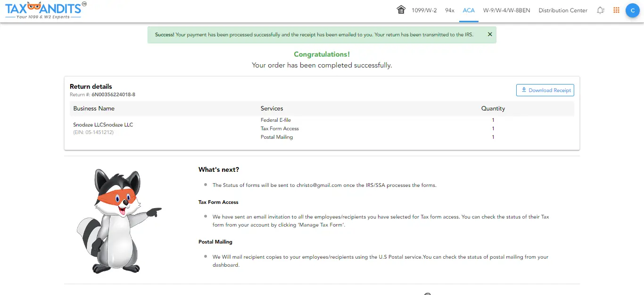Click the Congratulations heading
644x295 pixels.
322,54
